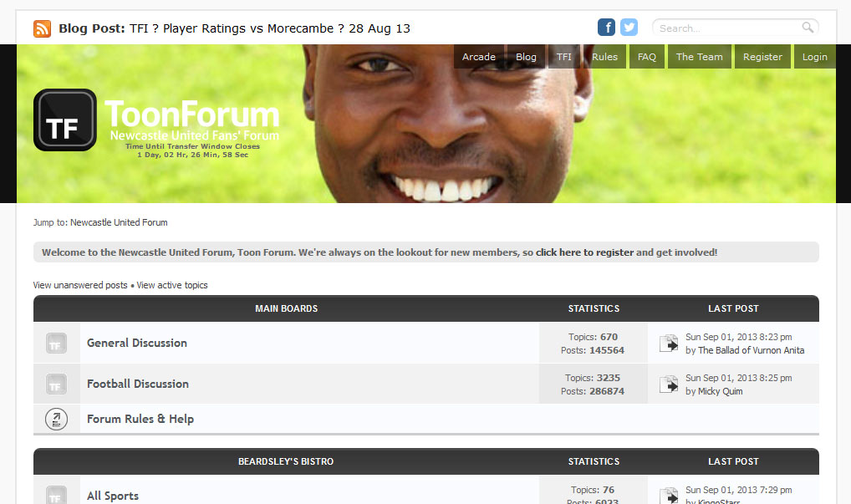Image resolution: width=851 pixels, height=504 pixels.
Task: Open Forum Rules & Help
Action: 140,419
